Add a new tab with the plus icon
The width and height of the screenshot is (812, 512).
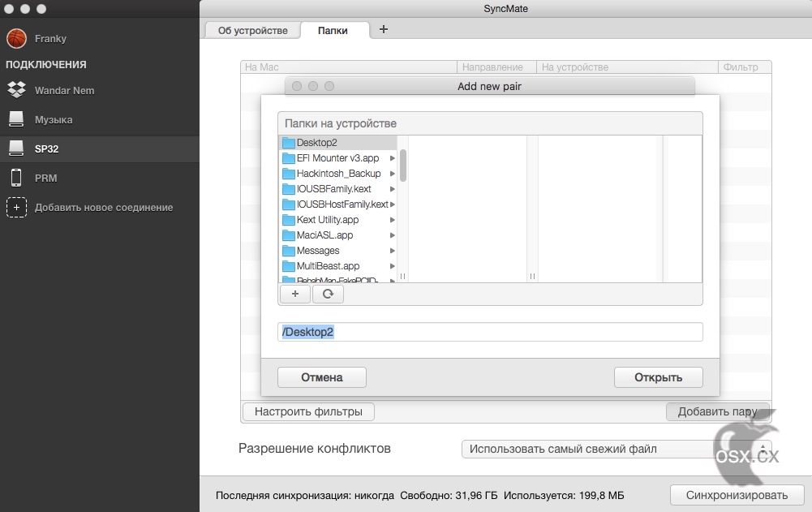(383, 29)
